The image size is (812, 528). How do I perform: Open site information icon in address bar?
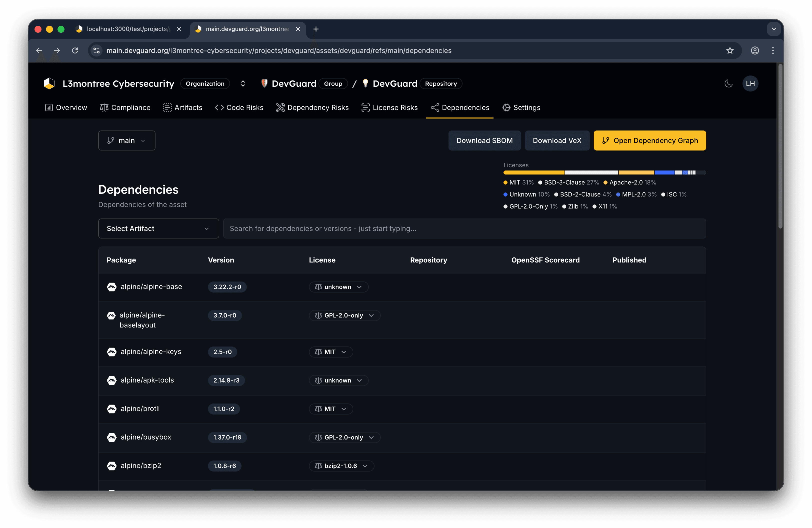click(x=96, y=50)
